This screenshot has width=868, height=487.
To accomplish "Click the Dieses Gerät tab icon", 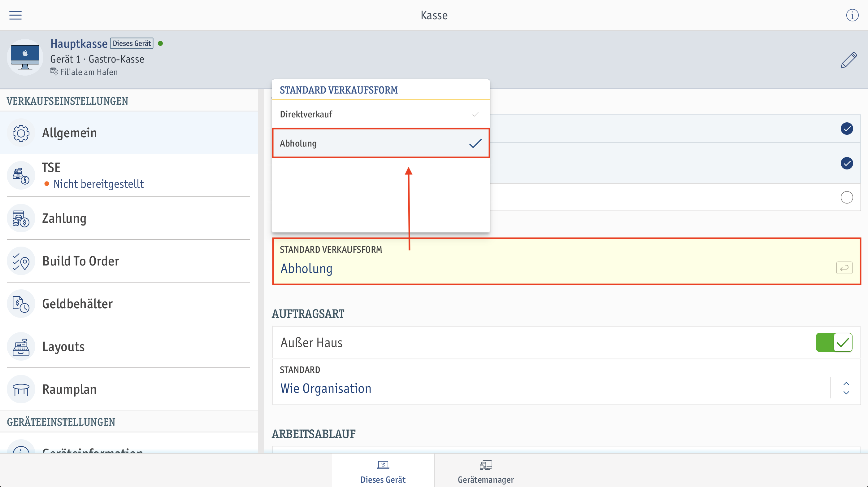I will coord(383,465).
